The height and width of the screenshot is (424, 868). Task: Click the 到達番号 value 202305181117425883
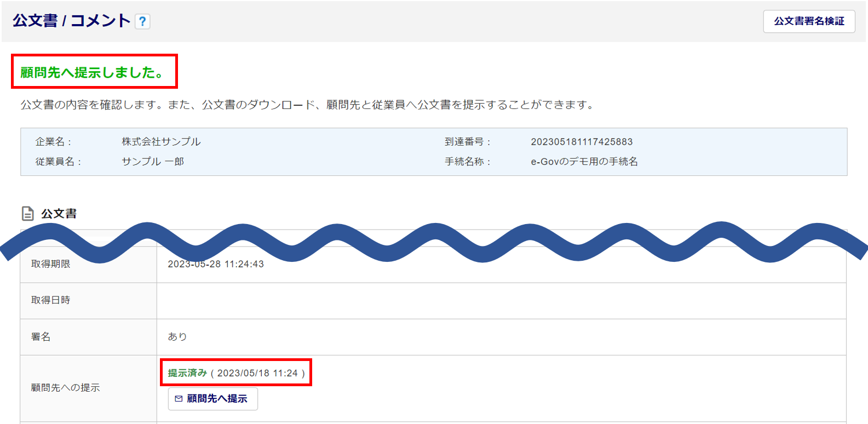pyautogui.click(x=582, y=142)
